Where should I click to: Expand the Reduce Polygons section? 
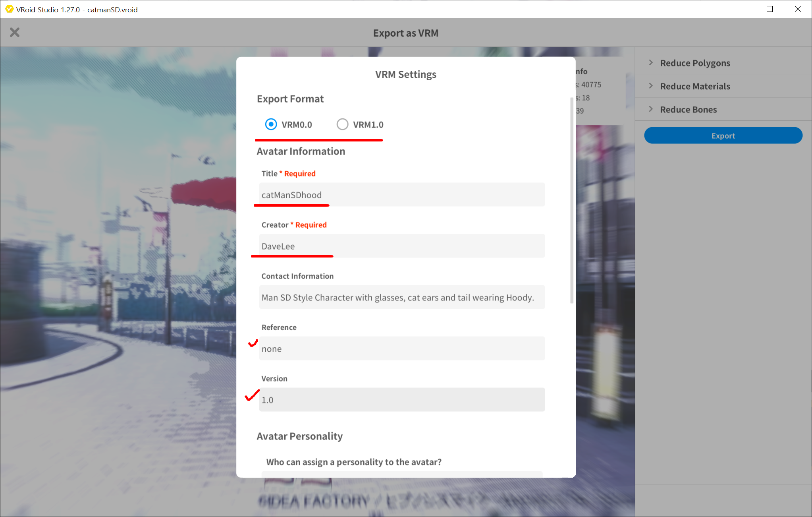(x=695, y=63)
